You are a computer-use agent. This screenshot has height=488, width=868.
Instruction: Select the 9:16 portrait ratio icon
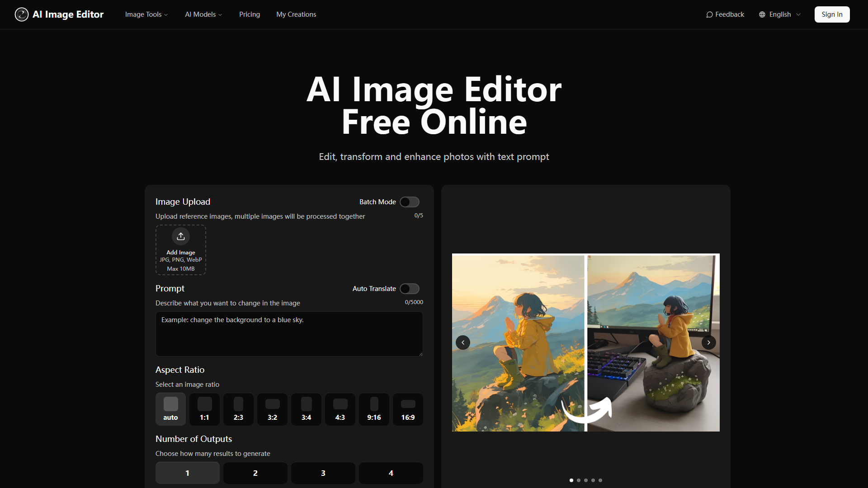pos(374,404)
